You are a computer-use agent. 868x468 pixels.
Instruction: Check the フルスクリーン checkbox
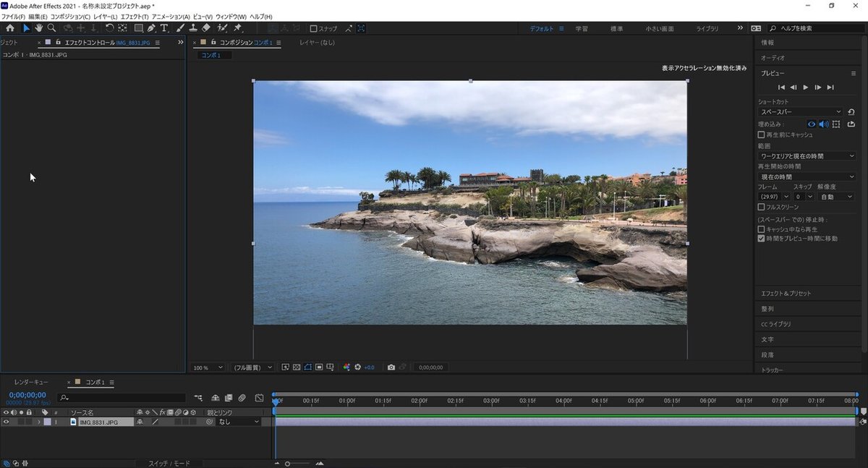(761, 207)
